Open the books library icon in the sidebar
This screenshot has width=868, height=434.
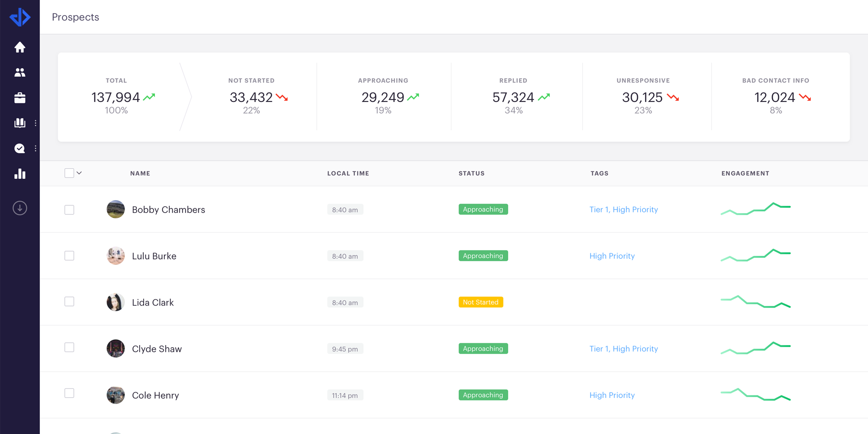tap(20, 123)
